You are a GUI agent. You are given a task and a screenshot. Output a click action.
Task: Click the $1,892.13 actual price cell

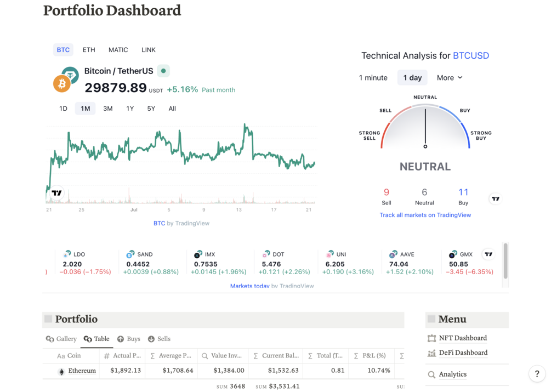coord(122,371)
